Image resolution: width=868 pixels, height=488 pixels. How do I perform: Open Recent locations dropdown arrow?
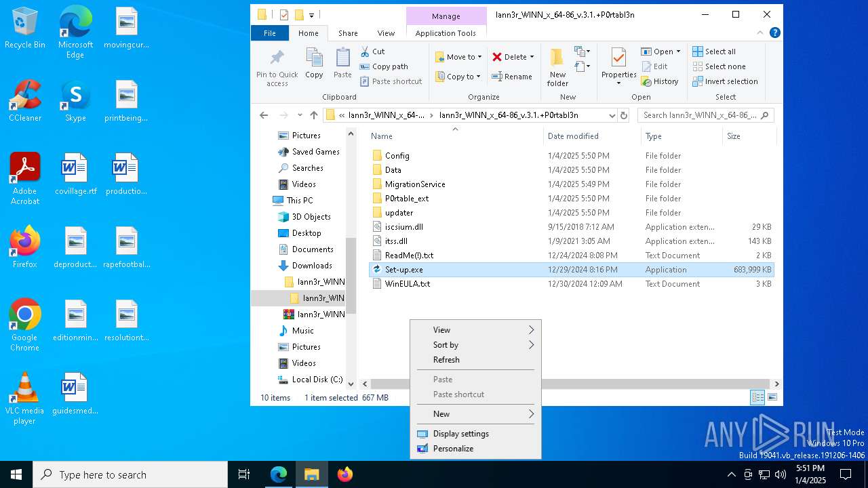300,115
